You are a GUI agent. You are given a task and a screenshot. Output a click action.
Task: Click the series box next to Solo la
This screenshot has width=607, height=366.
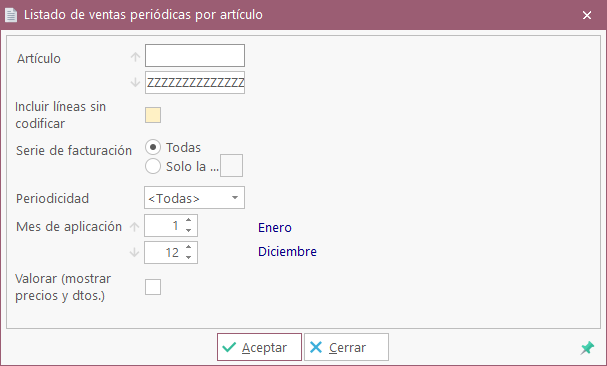[231, 165]
